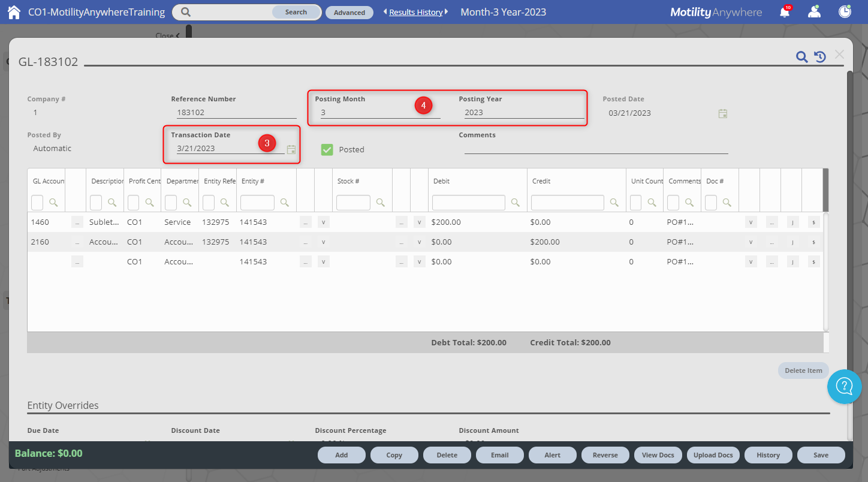Open the v dropdown after Doc # in 2160 row
Image resolution: width=868 pixels, height=482 pixels.
pos(751,242)
